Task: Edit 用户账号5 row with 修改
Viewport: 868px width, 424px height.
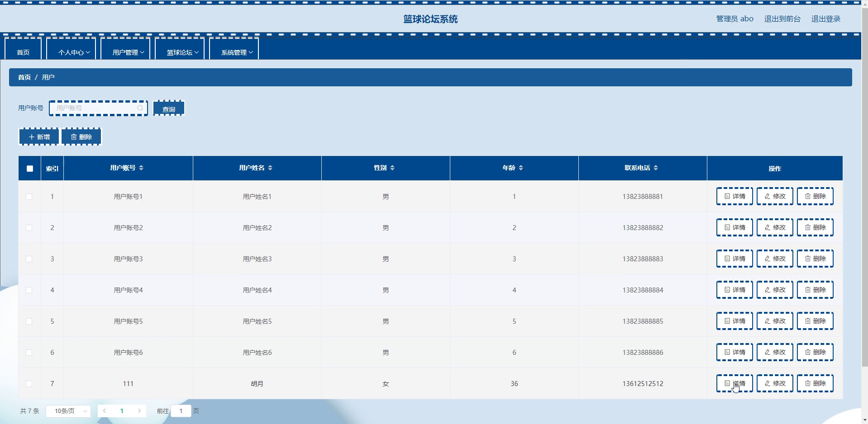Action: pyautogui.click(x=775, y=321)
